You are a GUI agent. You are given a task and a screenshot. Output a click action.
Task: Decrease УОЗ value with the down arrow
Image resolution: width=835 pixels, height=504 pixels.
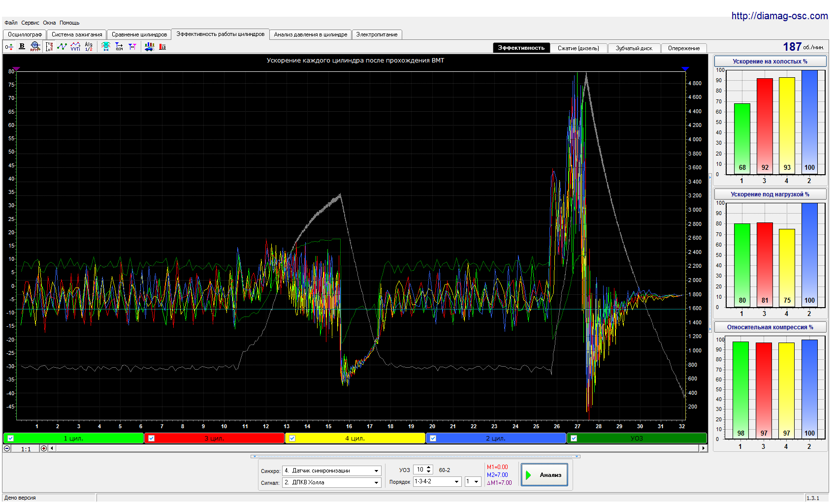click(x=429, y=472)
